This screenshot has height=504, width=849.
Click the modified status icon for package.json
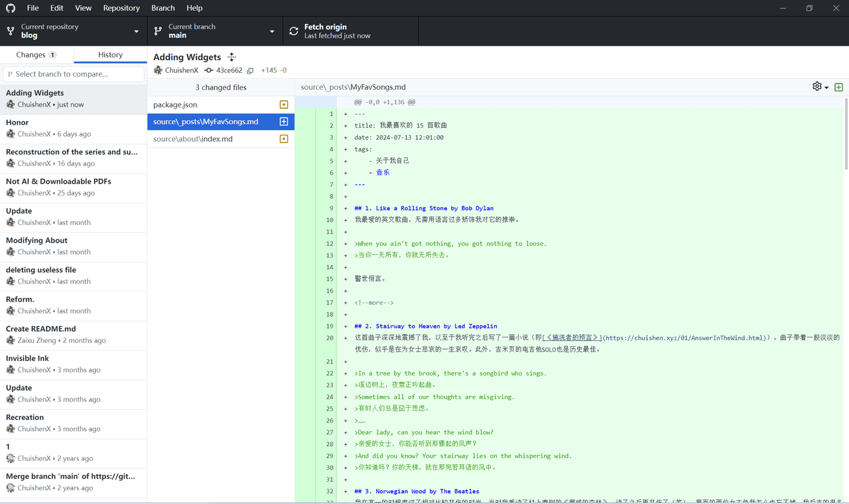pos(284,105)
